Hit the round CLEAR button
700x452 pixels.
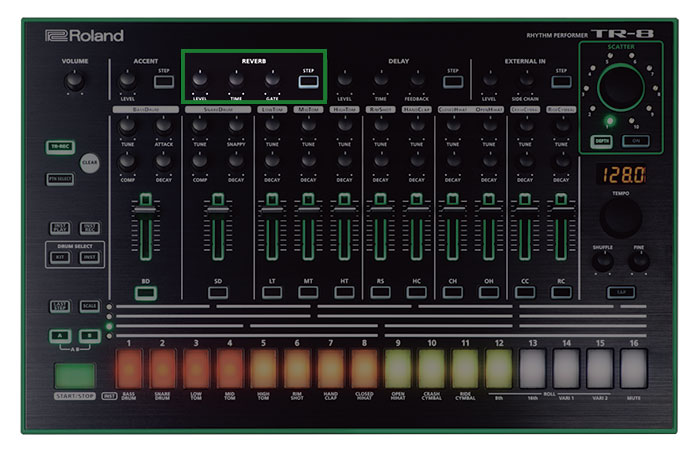(90, 163)
